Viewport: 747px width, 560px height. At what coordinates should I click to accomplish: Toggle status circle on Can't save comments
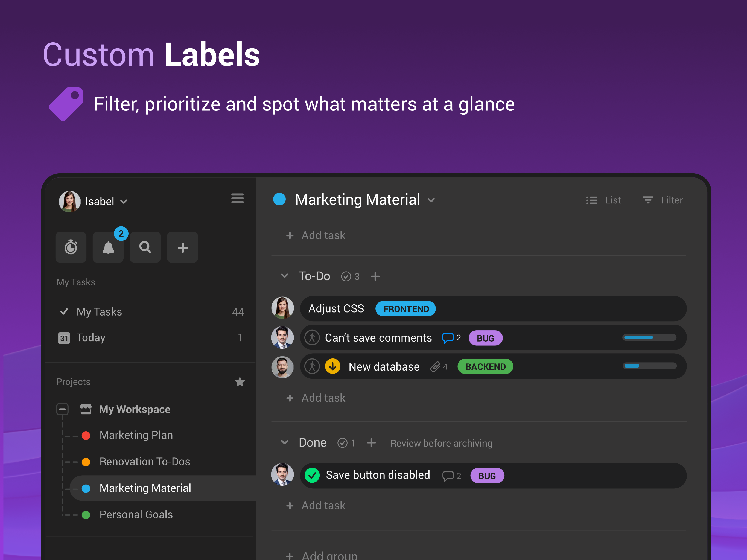coord(312,337)
